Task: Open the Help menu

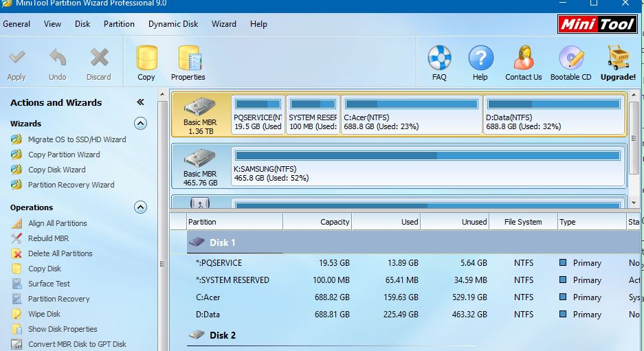Action: (x=258, y=24)
